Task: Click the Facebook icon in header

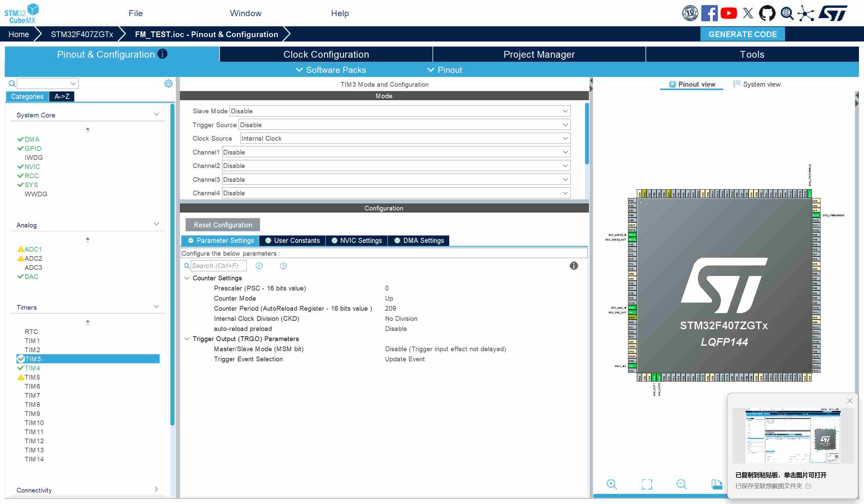Action: pyautogui.click(x=709, y=13)
